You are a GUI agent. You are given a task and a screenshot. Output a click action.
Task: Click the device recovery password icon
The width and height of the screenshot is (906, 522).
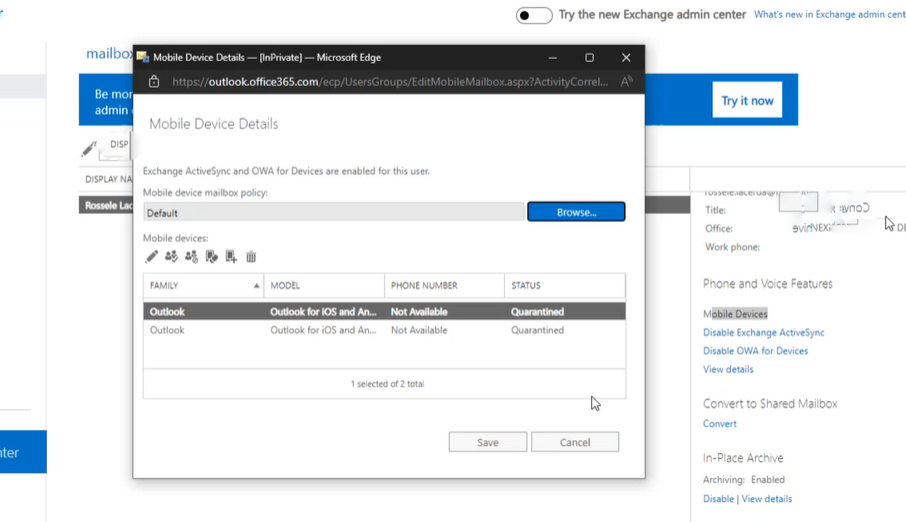tap(231, 257)
